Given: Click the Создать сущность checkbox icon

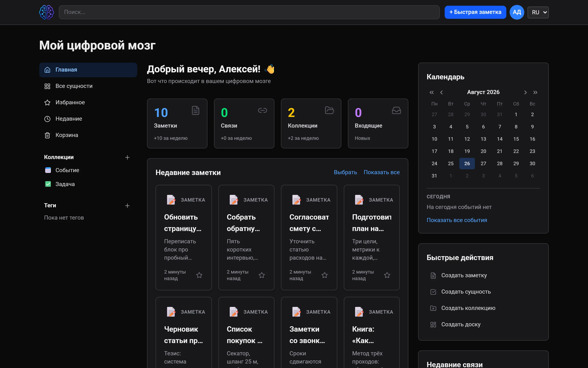Looking at the screenshot, I should click(x=433, y=292).
